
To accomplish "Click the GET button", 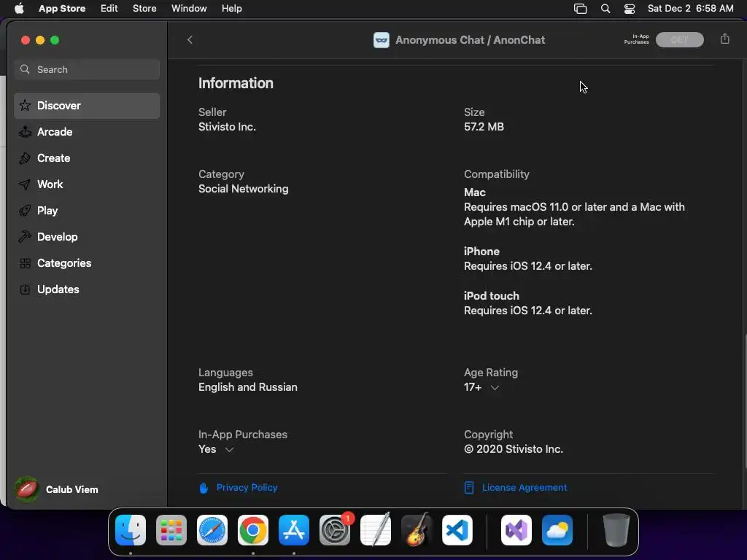I will tap(679, 40).
